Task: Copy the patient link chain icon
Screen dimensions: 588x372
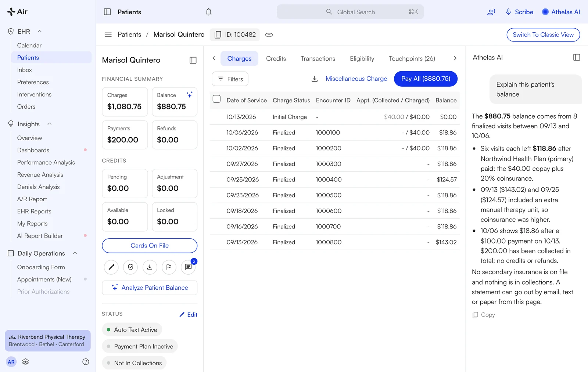Action: click(269, 35)
